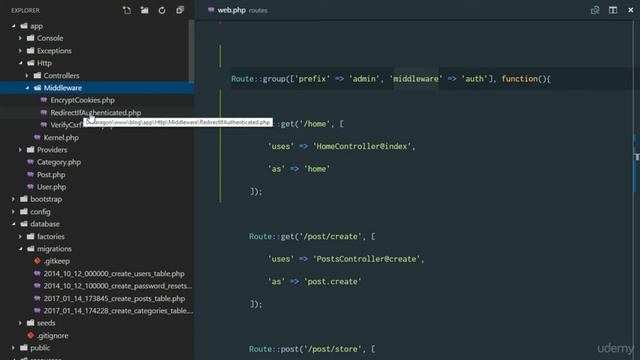The height and width of the screenshot is (360, 640).
Task: Click 'post.create' route name in code
Action: [x=333, y=281]
